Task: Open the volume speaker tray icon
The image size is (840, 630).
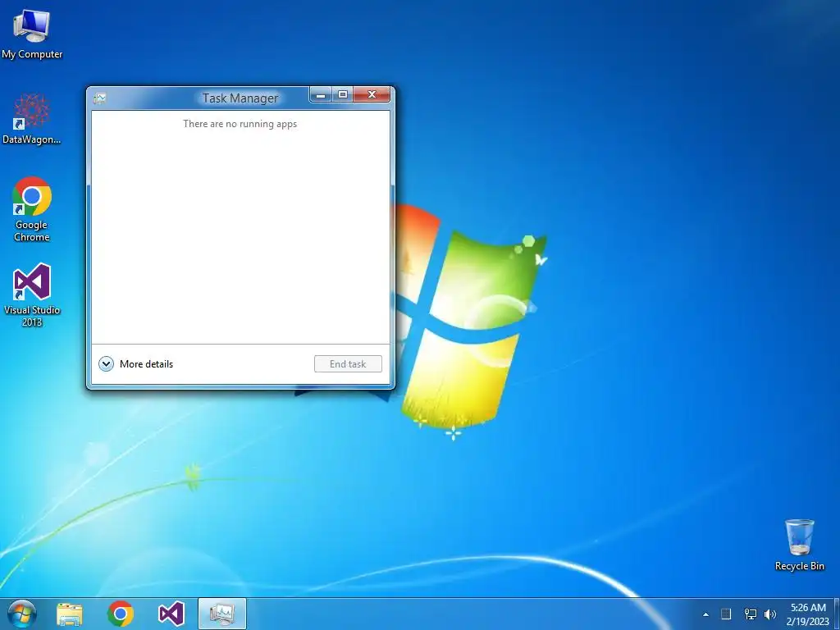Action: (x=770, y=614)
